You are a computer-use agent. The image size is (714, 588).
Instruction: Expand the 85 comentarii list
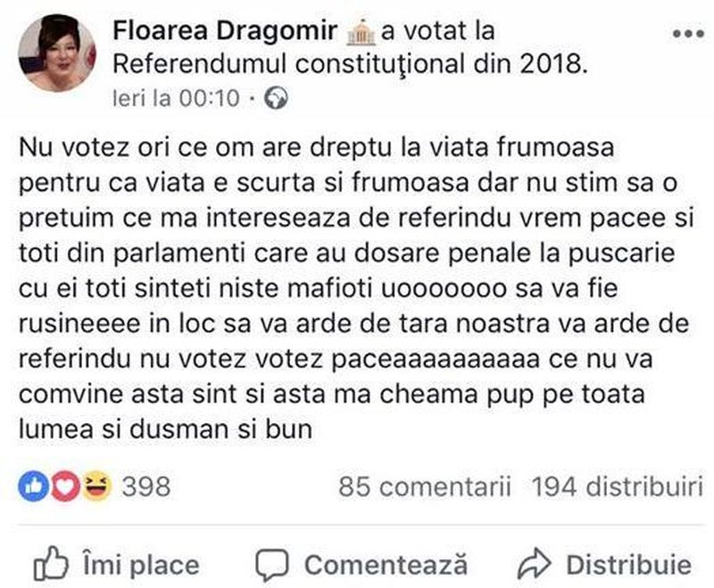click(x=425, y=486)
